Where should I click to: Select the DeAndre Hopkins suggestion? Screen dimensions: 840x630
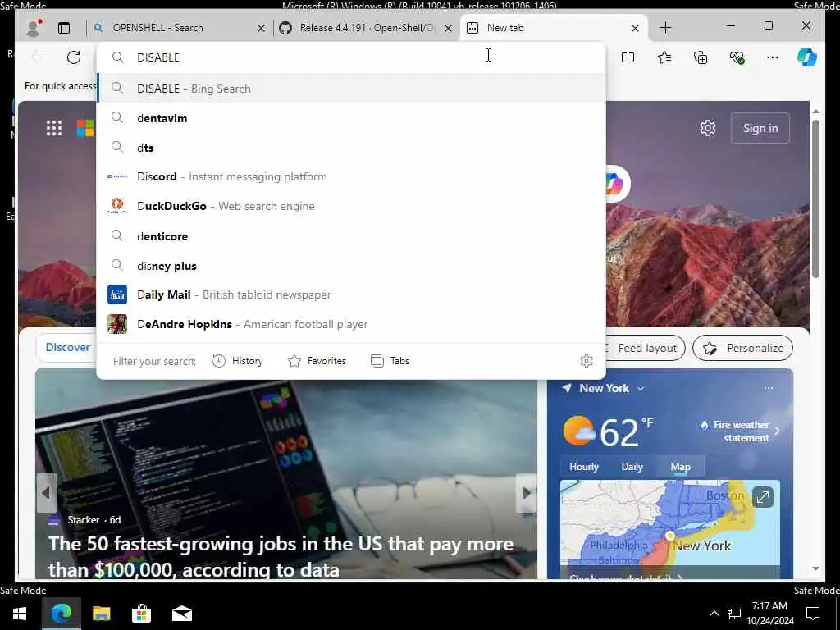(x=351, y=324)
